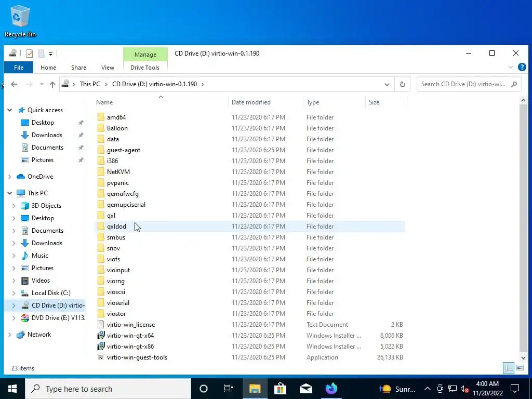Open the Windows Start menu
The height and width of the screenshot is (399, 532).
(x=12, y=389)
